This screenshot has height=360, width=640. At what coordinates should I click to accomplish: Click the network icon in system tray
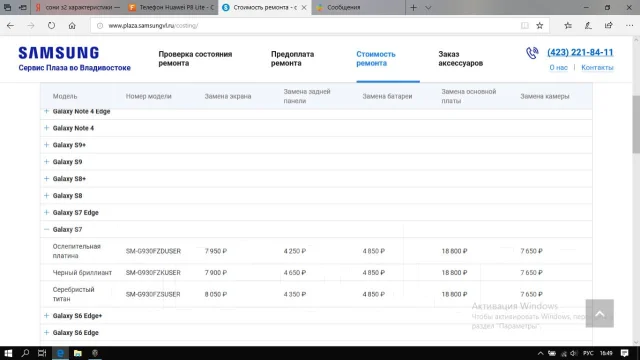(x=563, y=353)
